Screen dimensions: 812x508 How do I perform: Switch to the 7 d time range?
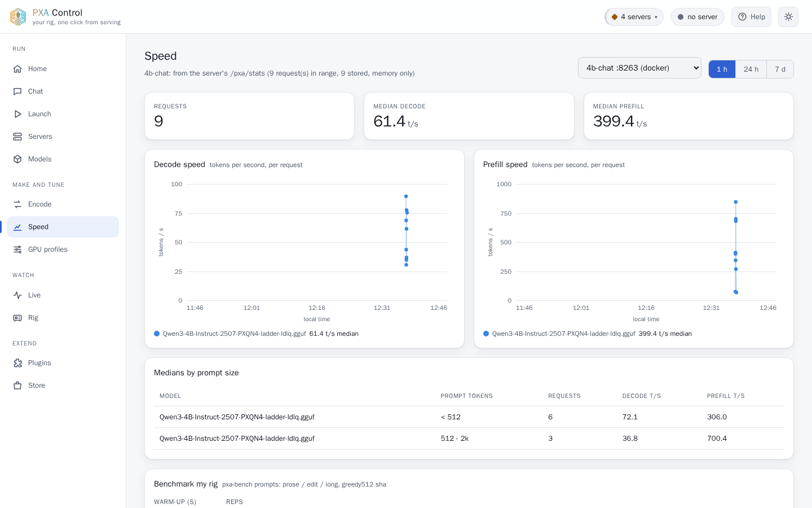[780, 69]
